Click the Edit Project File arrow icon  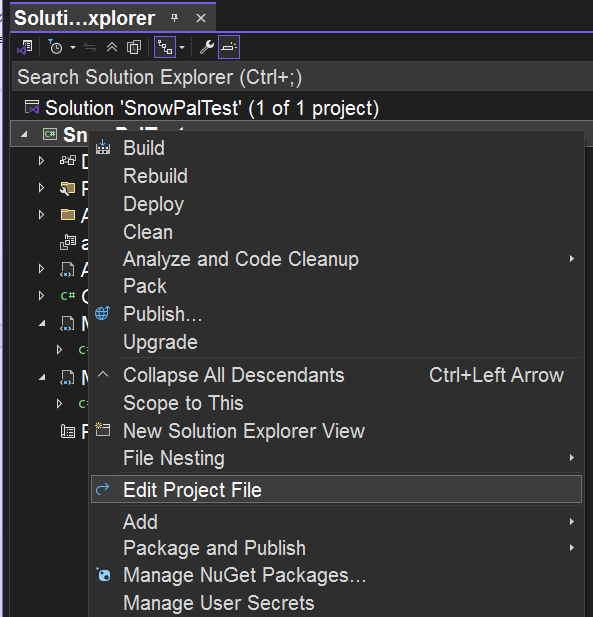[x=103, y=489]
